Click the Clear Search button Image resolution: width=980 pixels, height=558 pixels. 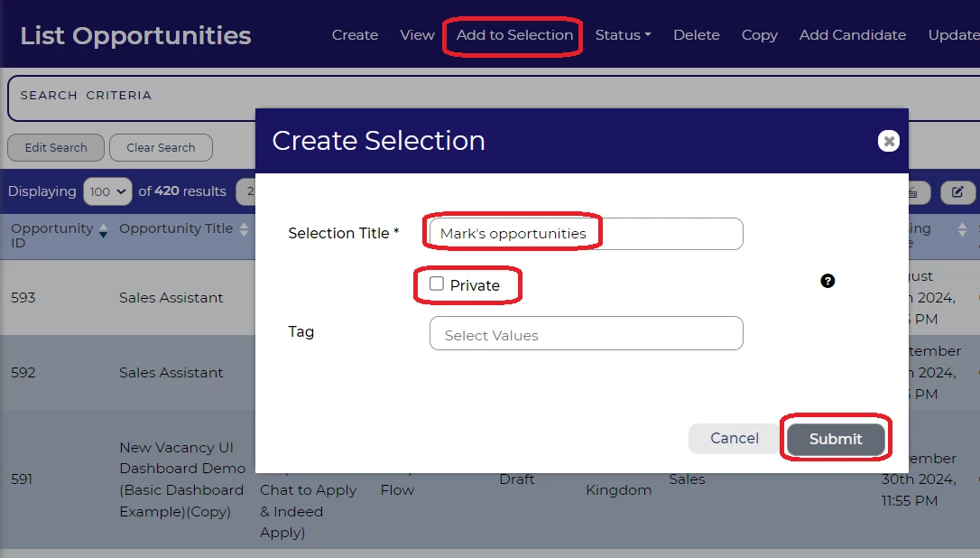(161, 148)
